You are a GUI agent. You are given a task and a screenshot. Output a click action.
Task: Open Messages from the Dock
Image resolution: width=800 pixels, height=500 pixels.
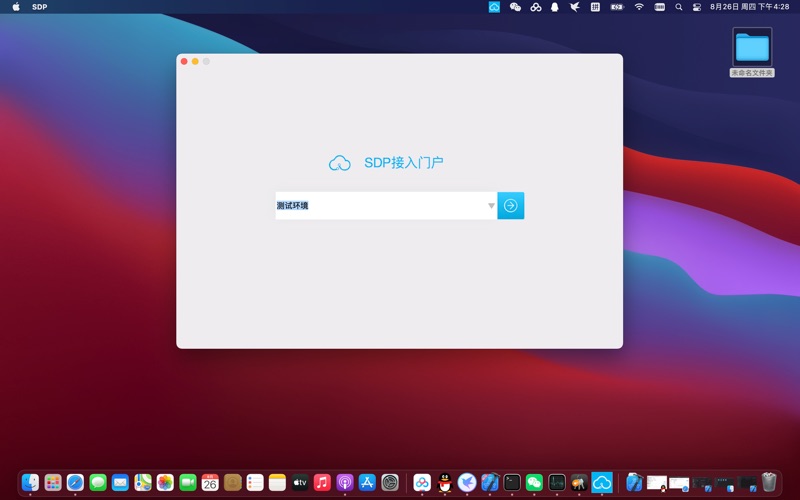97,482
